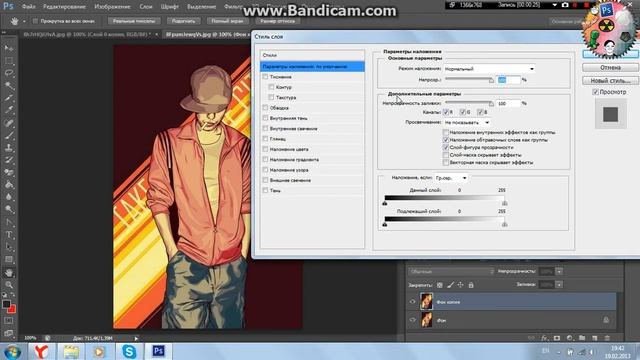Add a layer mask via panel icon
The image size is (640, 360).
coord(557,338)
